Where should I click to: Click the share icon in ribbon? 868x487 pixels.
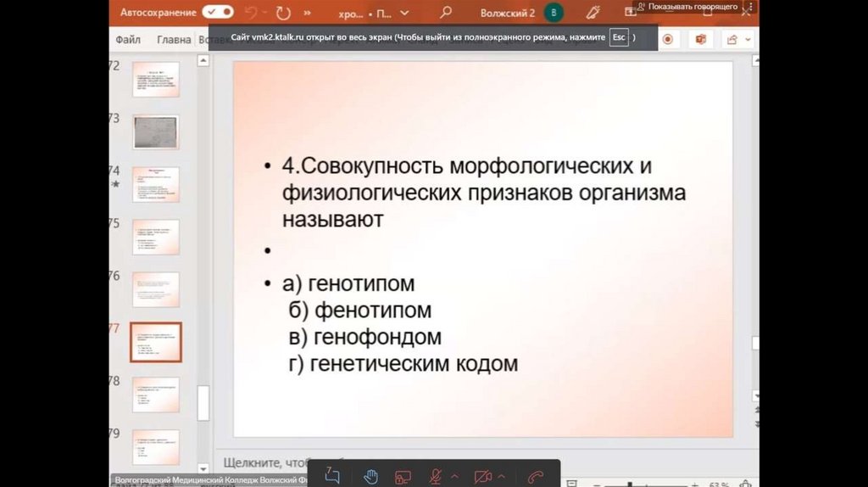point(732,39)
